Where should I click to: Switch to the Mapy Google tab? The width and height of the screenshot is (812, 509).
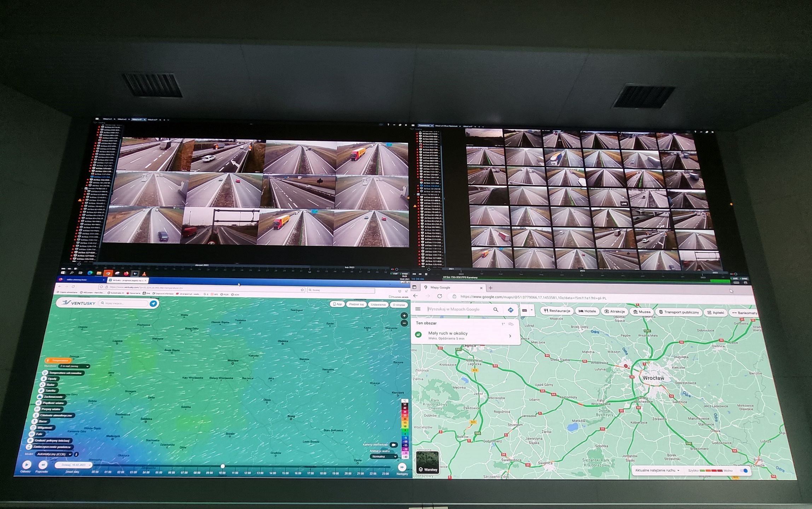click(x=453, y=288)
